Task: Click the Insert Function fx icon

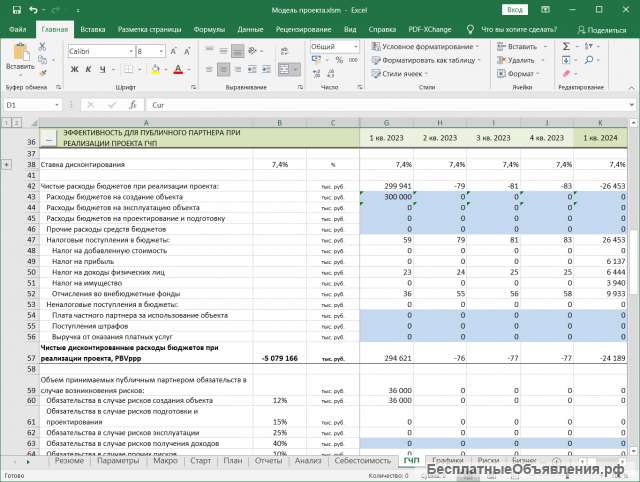Action: [x=134, y=104]
